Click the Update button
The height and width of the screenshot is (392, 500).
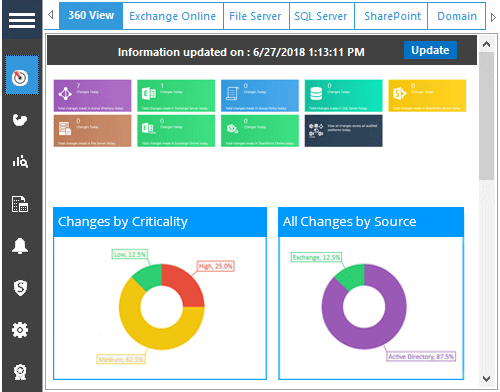(x=430, y=50)
